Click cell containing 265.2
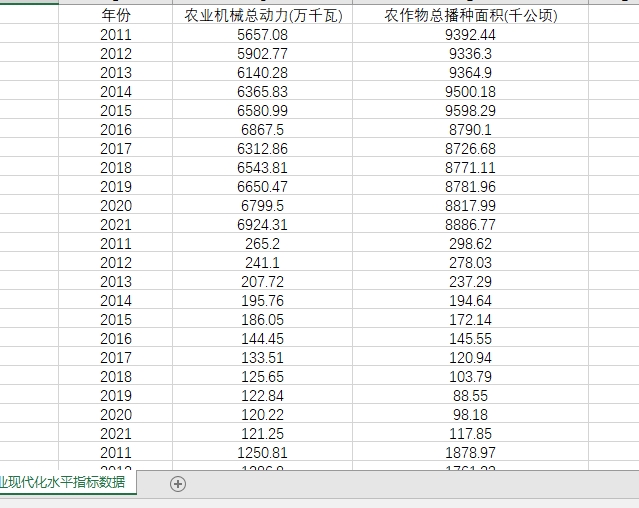 (x=262, y=244)
